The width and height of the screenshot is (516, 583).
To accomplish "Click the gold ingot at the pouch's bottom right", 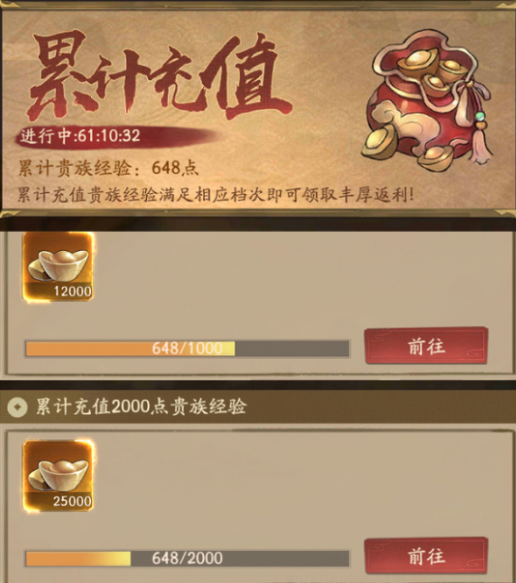I will (436, 158).
